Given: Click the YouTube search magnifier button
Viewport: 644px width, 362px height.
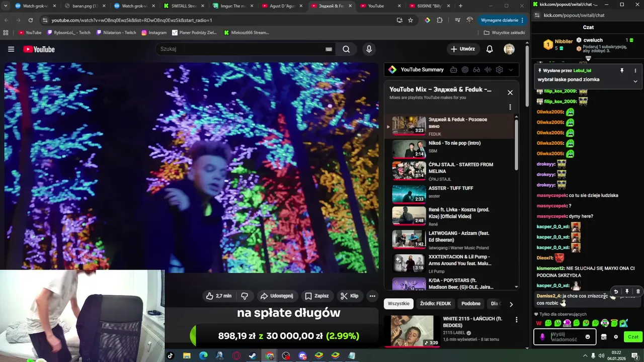Looking at the screenshot, I should 346,49.
